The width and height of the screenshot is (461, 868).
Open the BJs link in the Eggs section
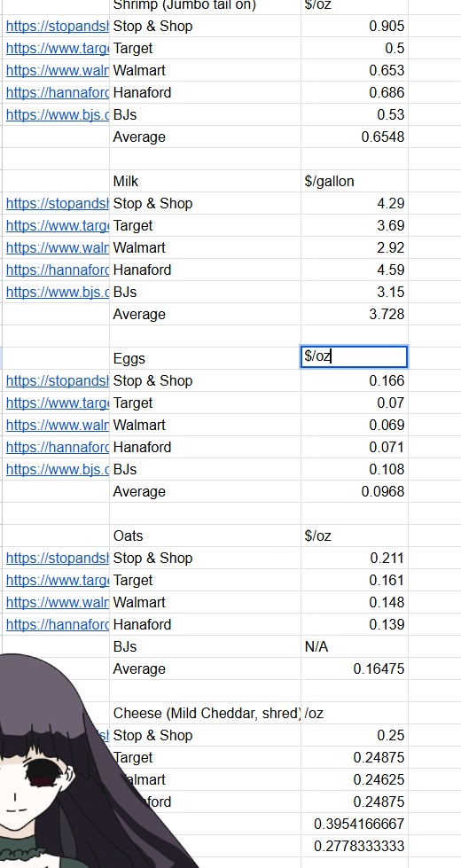58,469
